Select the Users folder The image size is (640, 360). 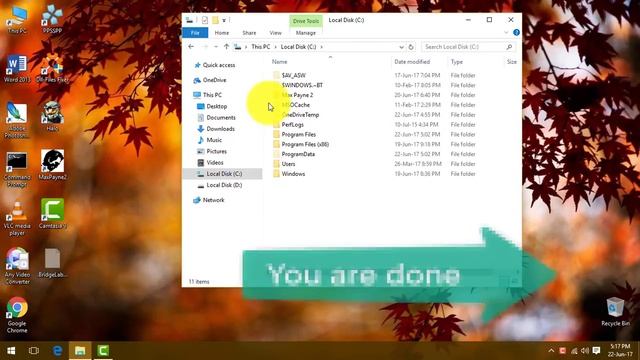point(288,164)
